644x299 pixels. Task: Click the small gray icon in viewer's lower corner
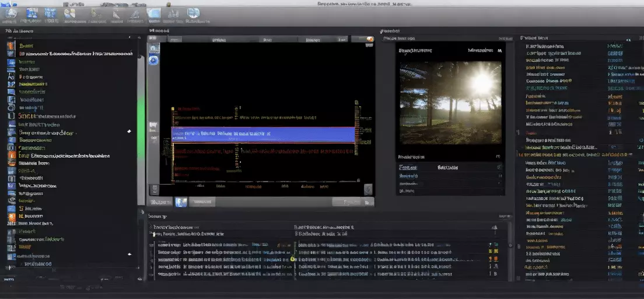click(368, 189)
